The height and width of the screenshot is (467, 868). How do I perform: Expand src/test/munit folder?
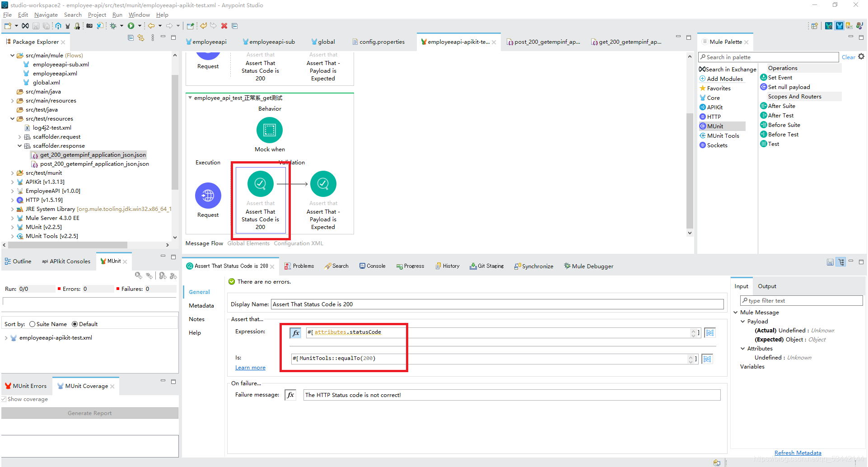tap(12, 173)
